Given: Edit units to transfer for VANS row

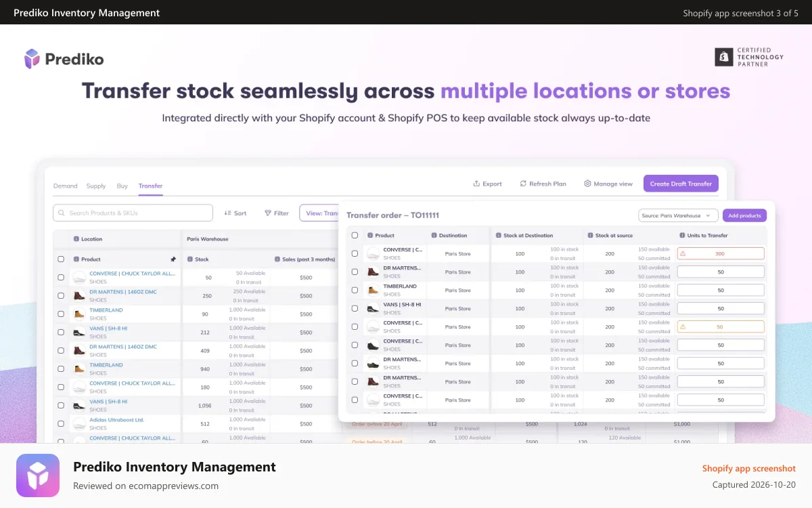Looking at the screenshot, I should pyautogui.click(x=721, y=308).
